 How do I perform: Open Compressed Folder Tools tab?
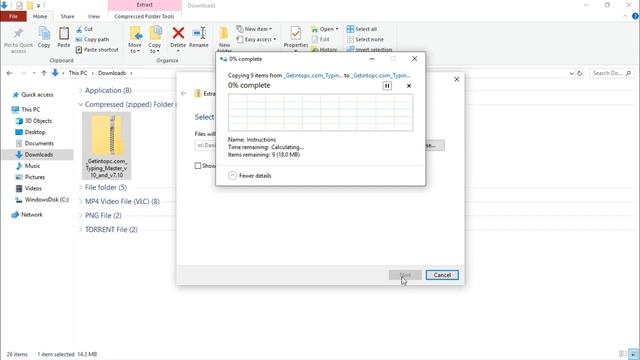144,16
